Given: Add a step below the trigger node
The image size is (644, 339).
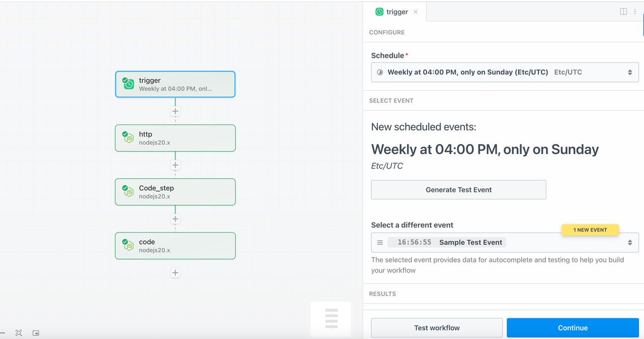Looking at the screenshot, I should (x=175, y=111).
